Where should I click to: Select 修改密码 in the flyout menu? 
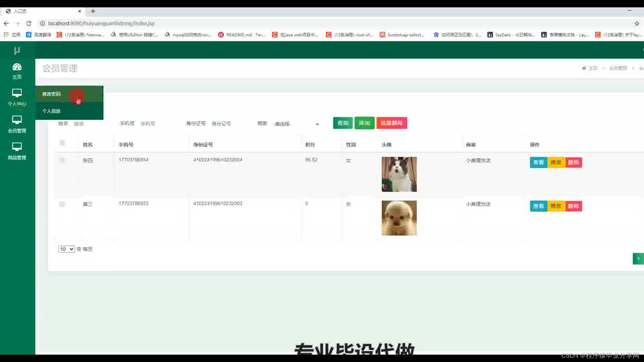51,94
